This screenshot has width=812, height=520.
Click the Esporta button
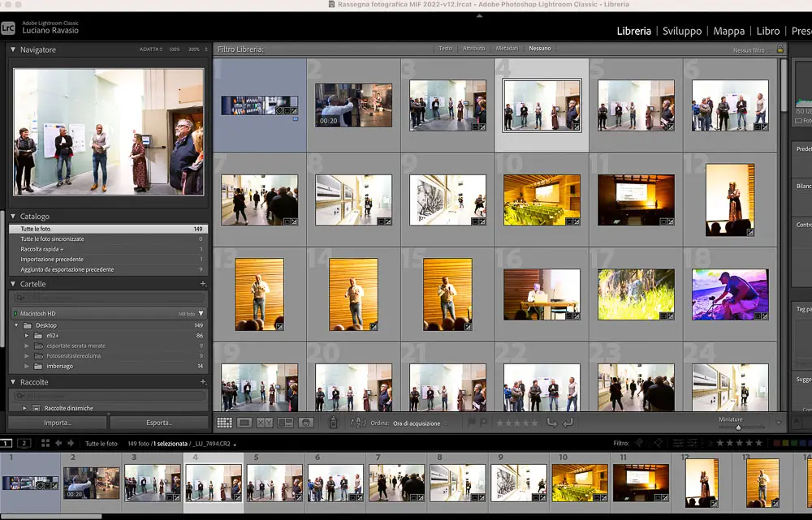(x=159, y=423)
